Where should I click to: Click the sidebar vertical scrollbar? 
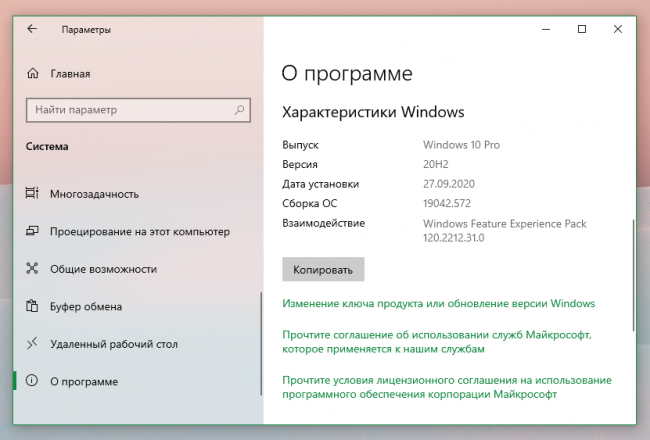(261, 344)
